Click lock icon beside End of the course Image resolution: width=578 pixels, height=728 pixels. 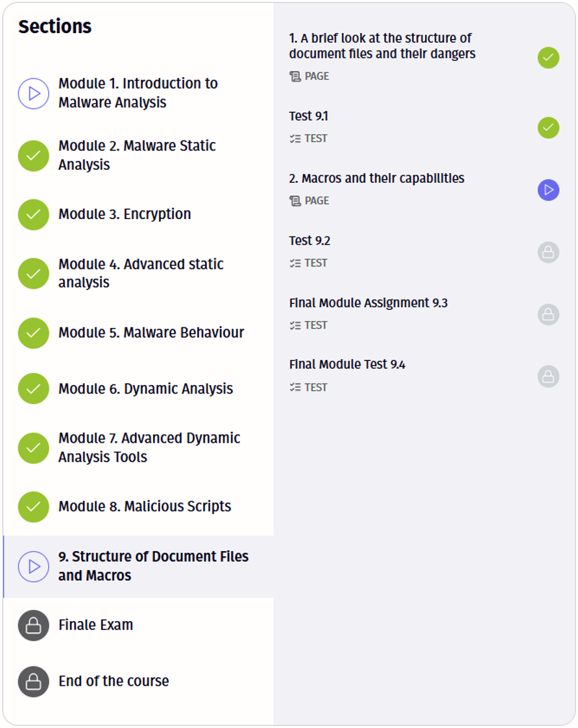[34, 681]
